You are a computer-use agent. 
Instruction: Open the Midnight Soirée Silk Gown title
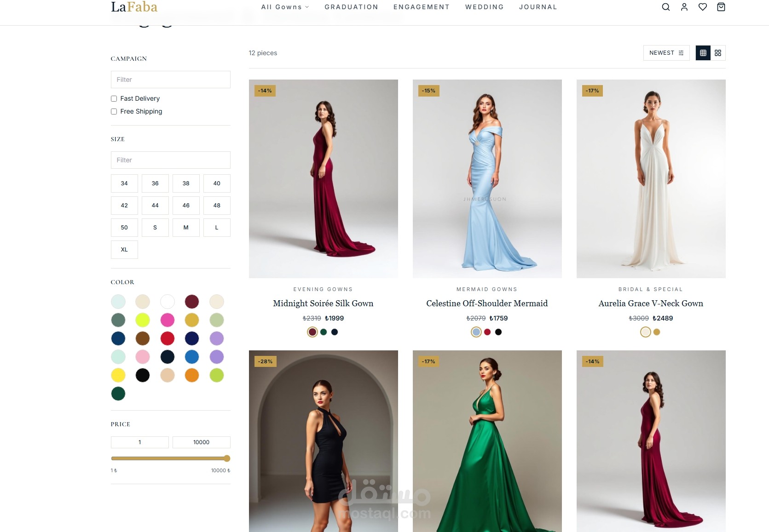323,303
